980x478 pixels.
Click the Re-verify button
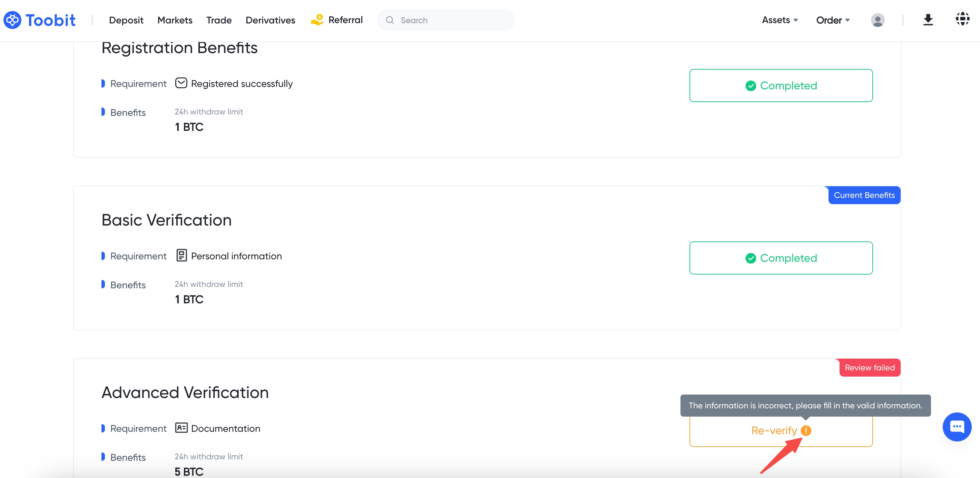click(x=781, y=430)
